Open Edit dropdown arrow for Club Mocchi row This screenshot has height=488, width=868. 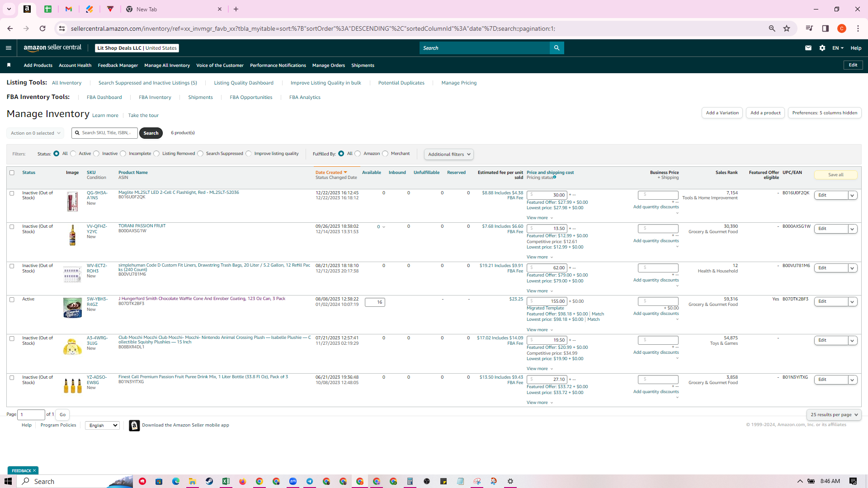(852, 341)
